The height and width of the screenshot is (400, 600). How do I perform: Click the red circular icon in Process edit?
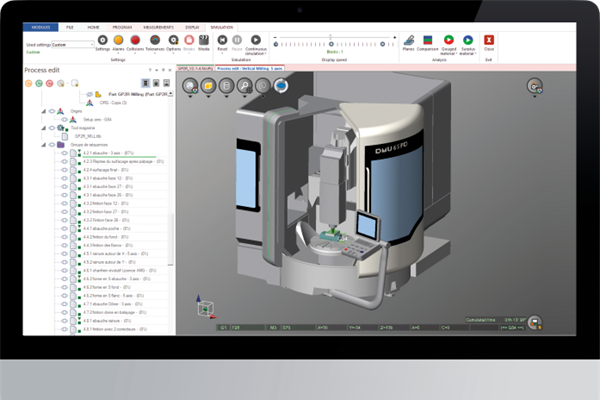[49, 83]
